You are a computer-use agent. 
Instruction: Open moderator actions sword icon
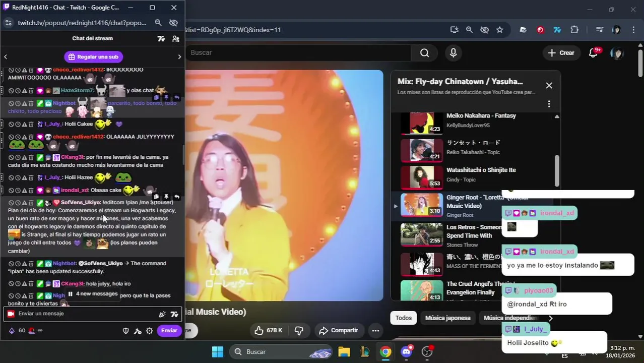point(138,331)
